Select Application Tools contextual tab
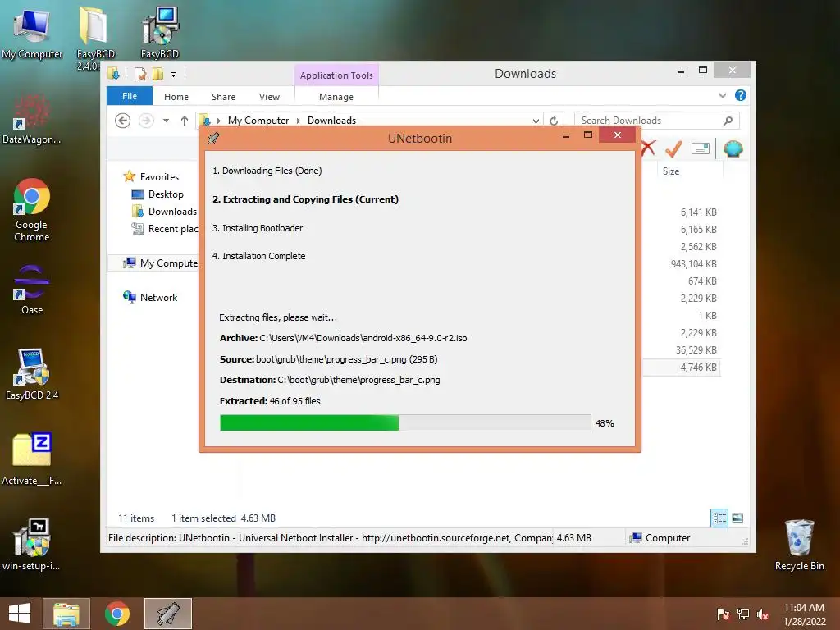Viewport: 840px width, 630px height. point(336,75)
